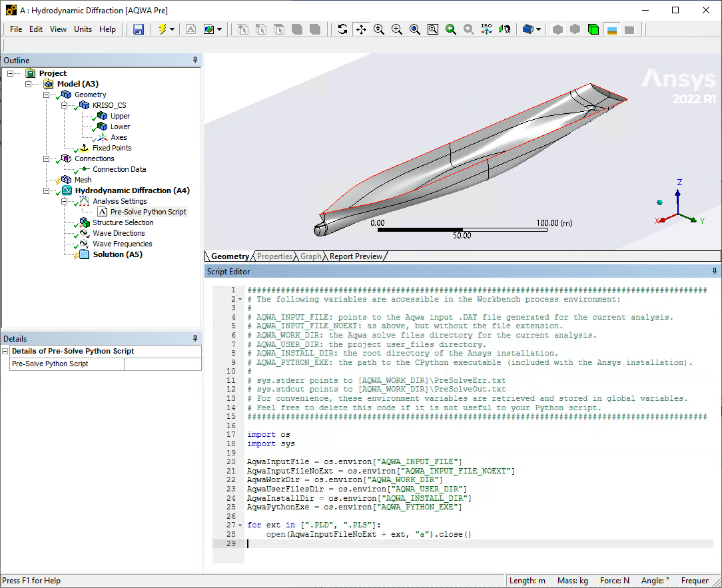Click the ISO view icon
The width and height of the screenshot is (722, 588).
[x=486, y=29]
